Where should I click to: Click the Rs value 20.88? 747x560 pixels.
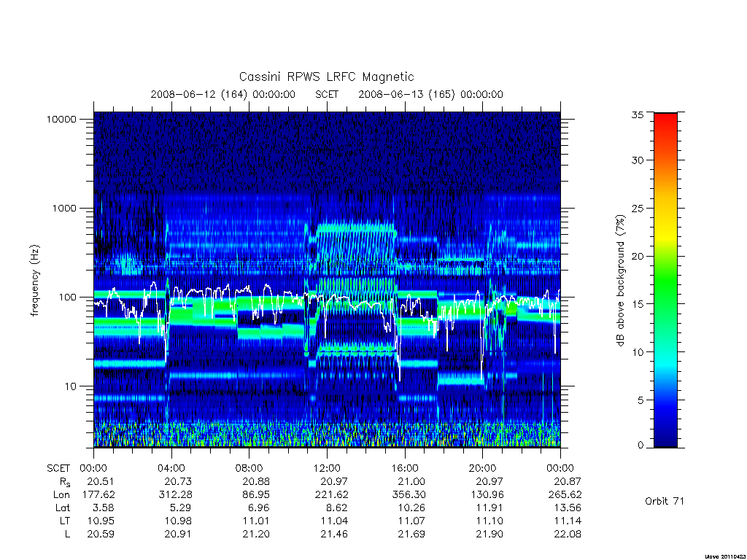click(x=256, y=481)
